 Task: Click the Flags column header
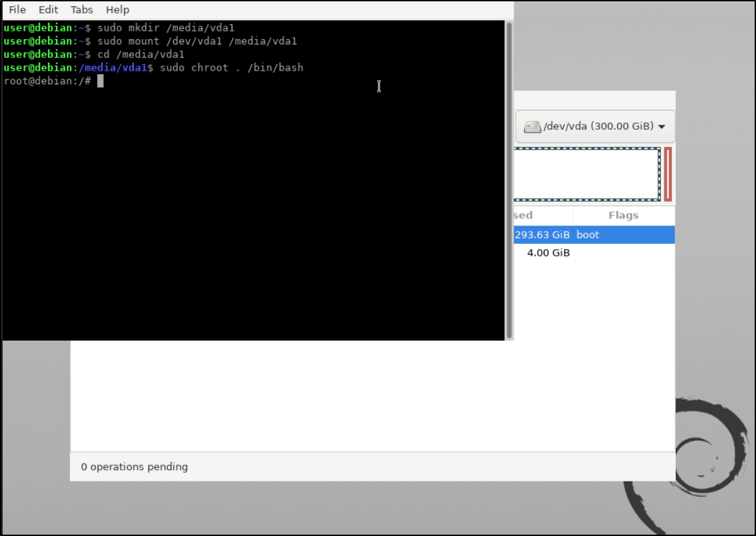[623, 215]
